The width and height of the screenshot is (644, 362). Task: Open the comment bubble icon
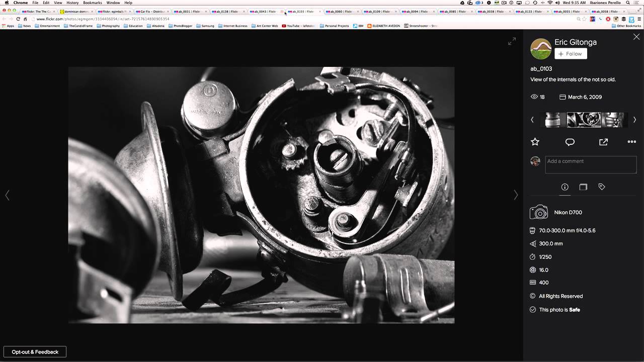[570, 142]
